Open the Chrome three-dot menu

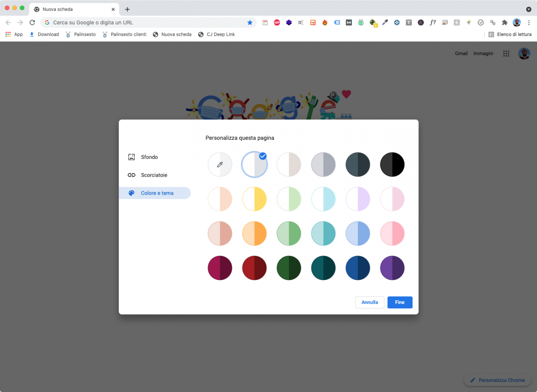click(529, 23)
